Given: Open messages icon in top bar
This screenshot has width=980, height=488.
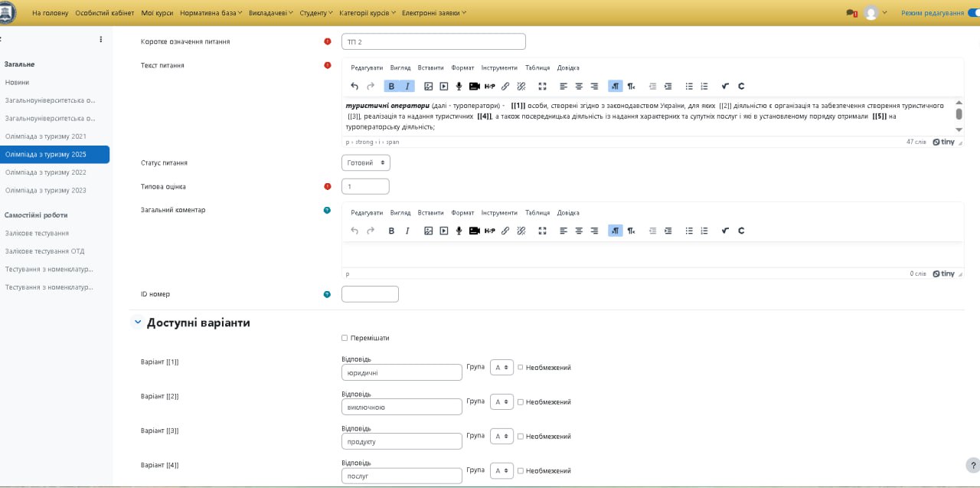Looking at the screenshot, I should (851, 13).
